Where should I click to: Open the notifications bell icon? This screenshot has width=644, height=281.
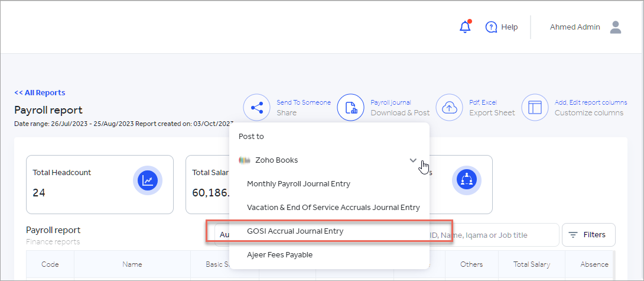465,27
